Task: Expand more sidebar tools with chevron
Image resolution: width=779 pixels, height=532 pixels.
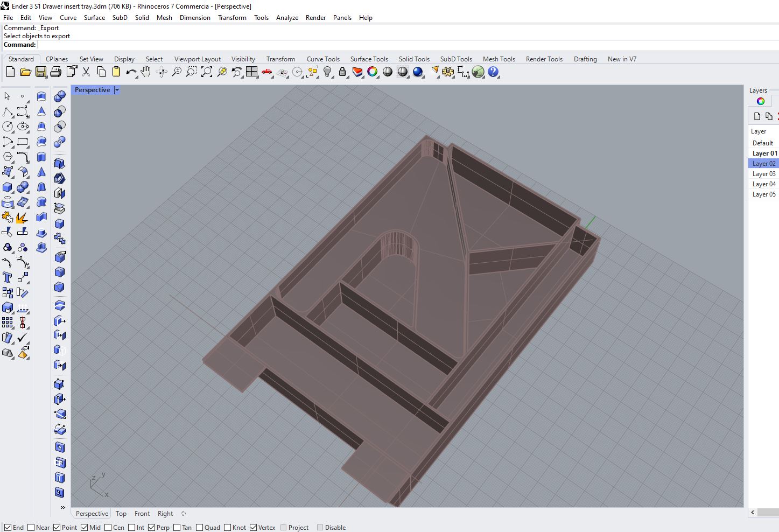Action: (62, 507)
